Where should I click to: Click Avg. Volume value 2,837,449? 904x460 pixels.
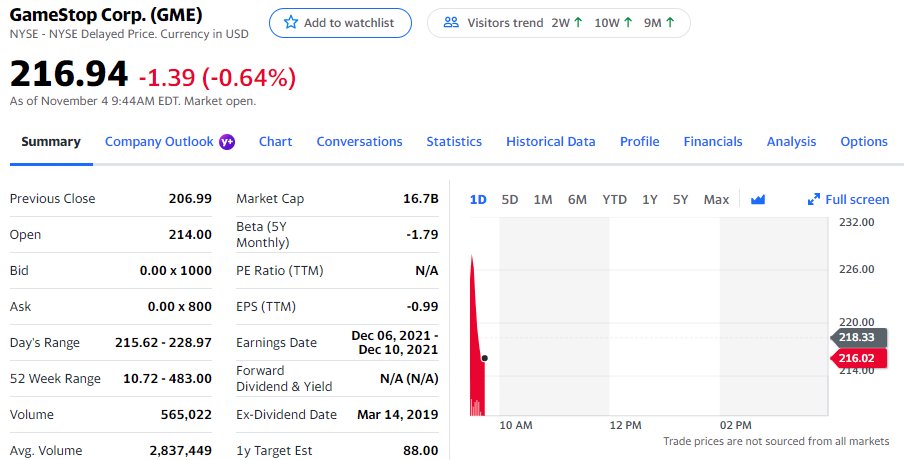(181, 450)
